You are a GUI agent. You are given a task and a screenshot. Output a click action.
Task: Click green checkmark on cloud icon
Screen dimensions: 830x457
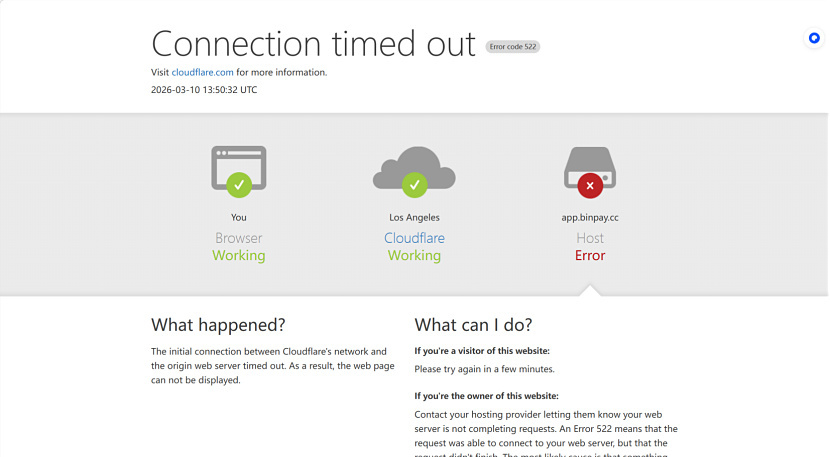click(x=414, y=185)
